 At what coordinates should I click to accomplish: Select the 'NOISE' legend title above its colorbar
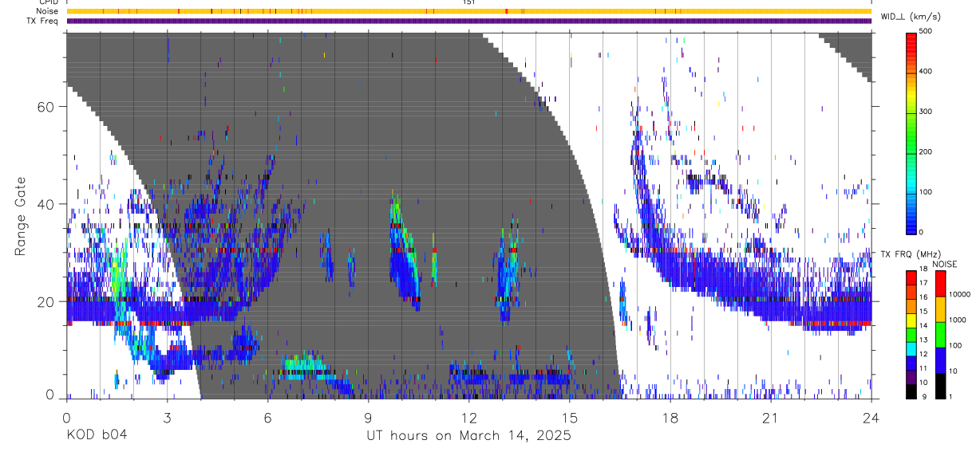(x=945, y=264)
